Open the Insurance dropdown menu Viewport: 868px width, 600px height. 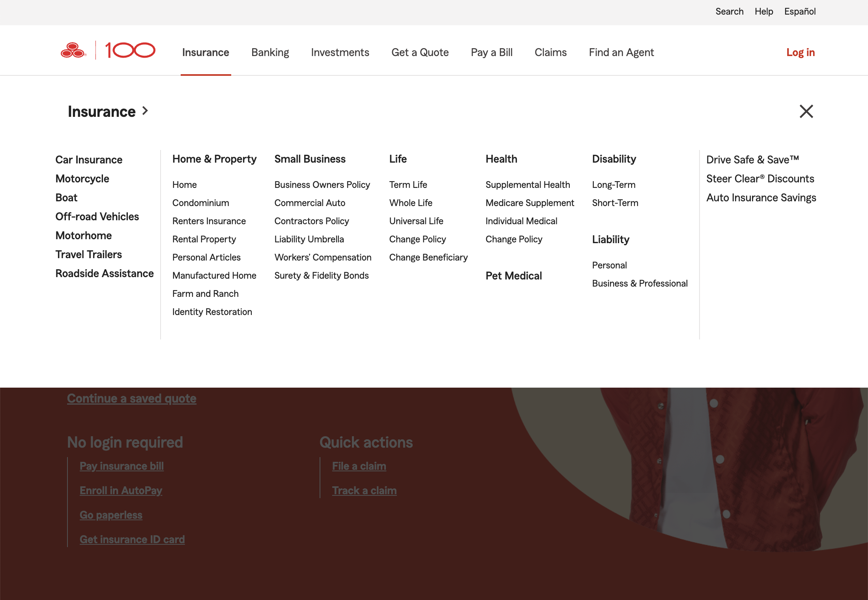(206, 52)
